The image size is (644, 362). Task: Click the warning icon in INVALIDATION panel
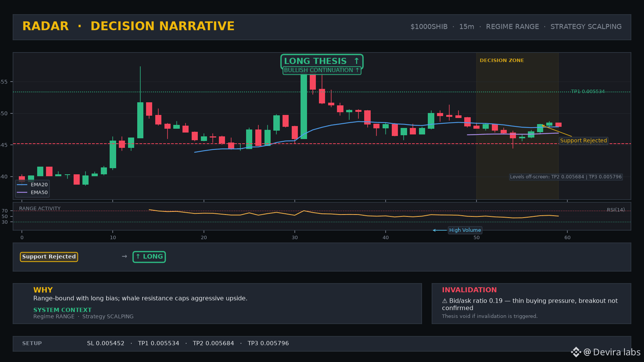(x=445, y=301)
